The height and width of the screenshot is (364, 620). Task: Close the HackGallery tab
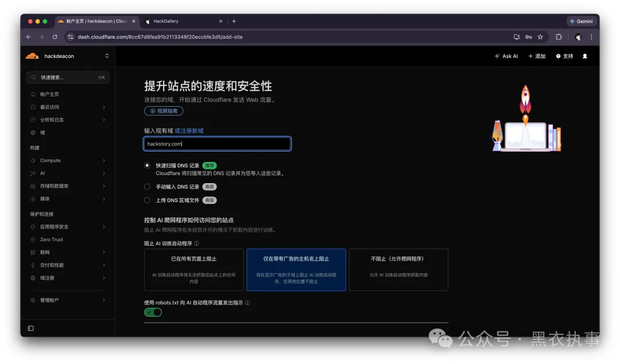coord(220,21)
